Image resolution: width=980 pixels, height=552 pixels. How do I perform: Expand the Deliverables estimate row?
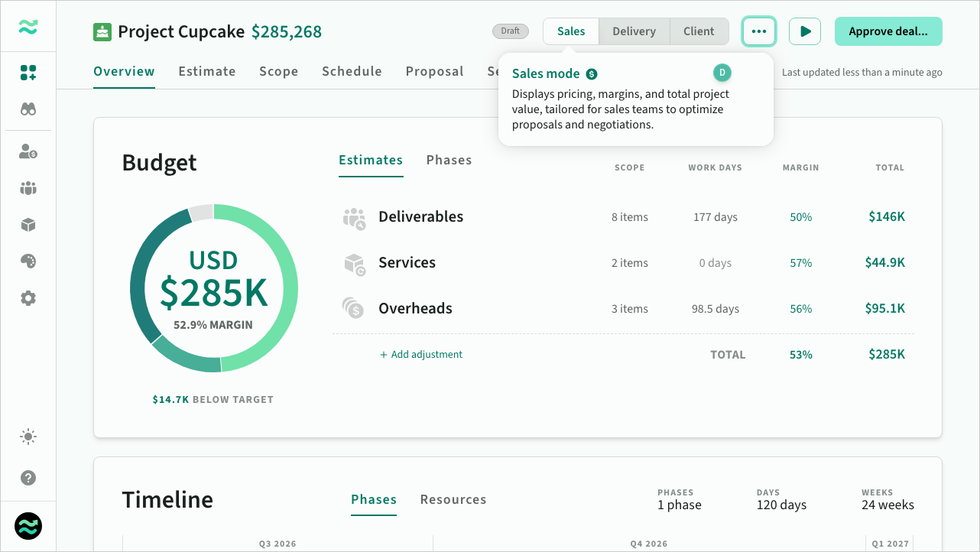pos(624,217)
